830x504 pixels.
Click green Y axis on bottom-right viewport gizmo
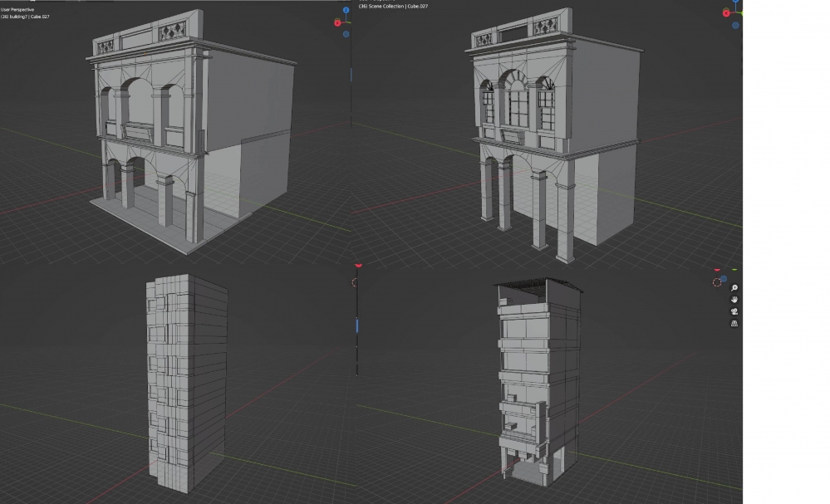(734, 269)
